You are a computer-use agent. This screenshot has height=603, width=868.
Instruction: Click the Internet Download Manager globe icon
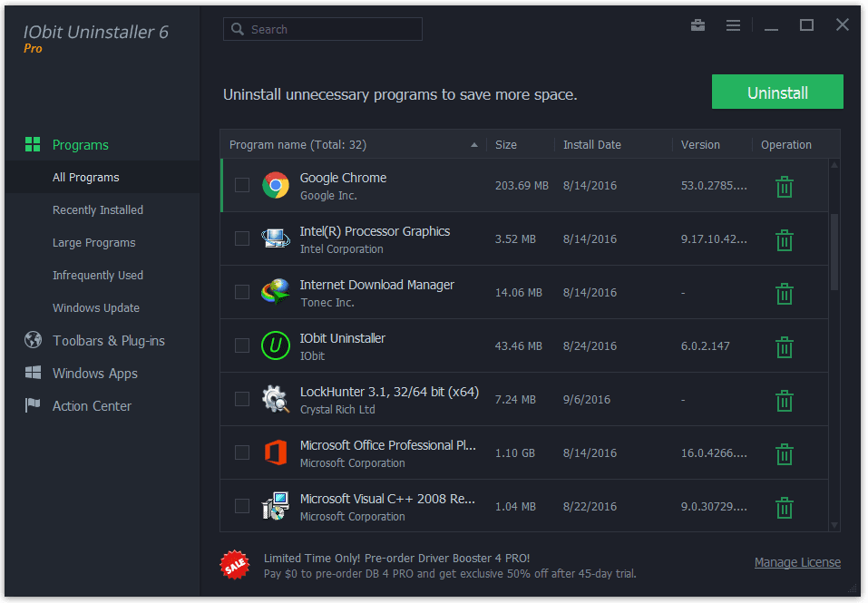(275, 292)
